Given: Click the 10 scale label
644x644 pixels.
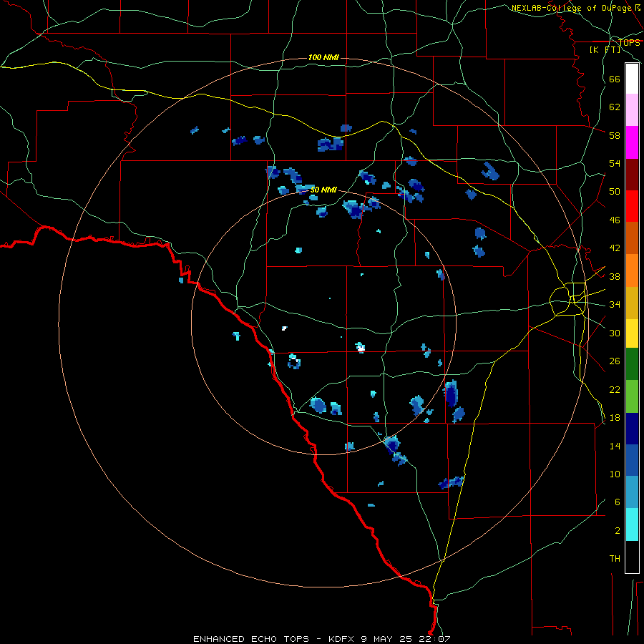Looking at the screenshot, I should tap(615, 474).
